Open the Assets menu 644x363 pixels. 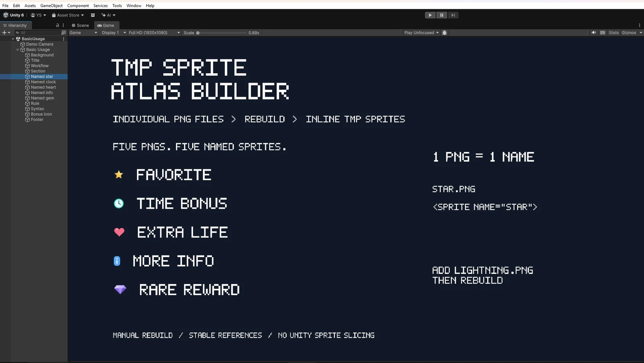(x=30, y=6)
